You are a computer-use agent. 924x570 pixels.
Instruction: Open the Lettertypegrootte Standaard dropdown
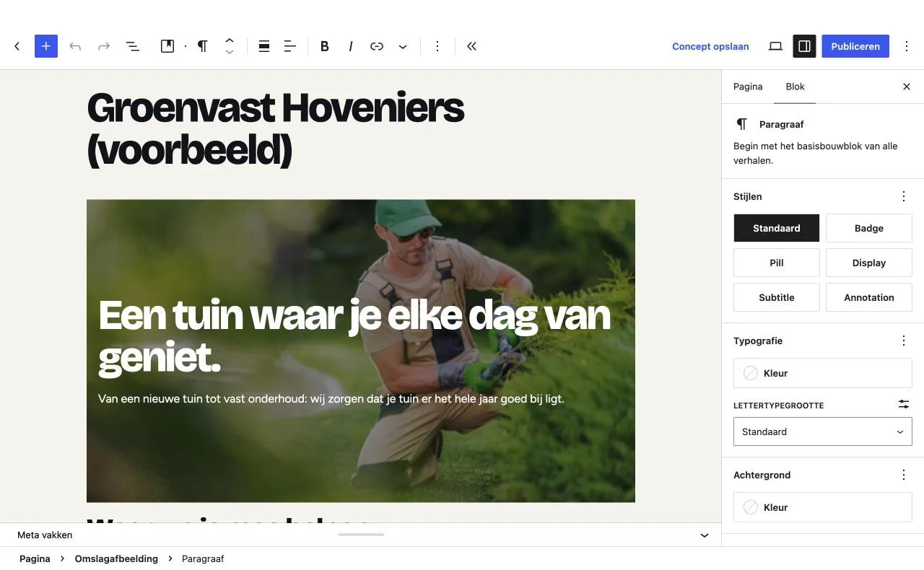pos(823,431)
